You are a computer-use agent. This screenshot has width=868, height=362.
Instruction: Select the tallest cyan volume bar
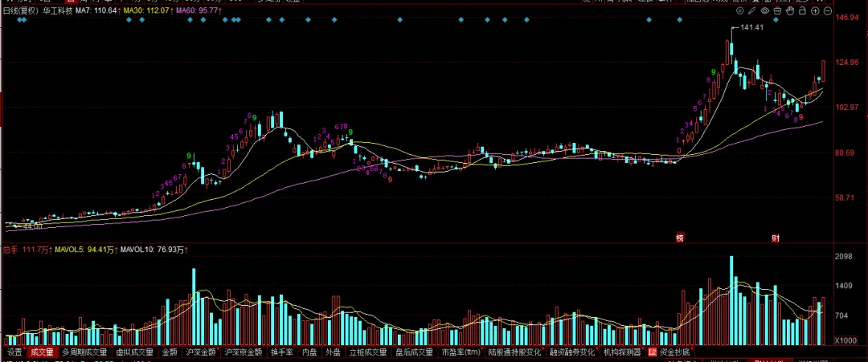click(731, 300)
